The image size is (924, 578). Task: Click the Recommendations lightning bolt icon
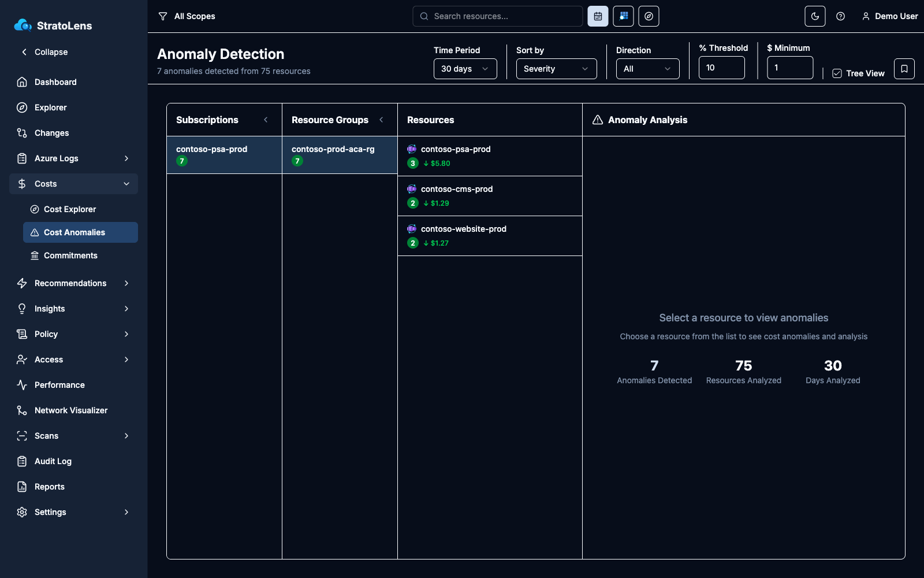(22, 283)
